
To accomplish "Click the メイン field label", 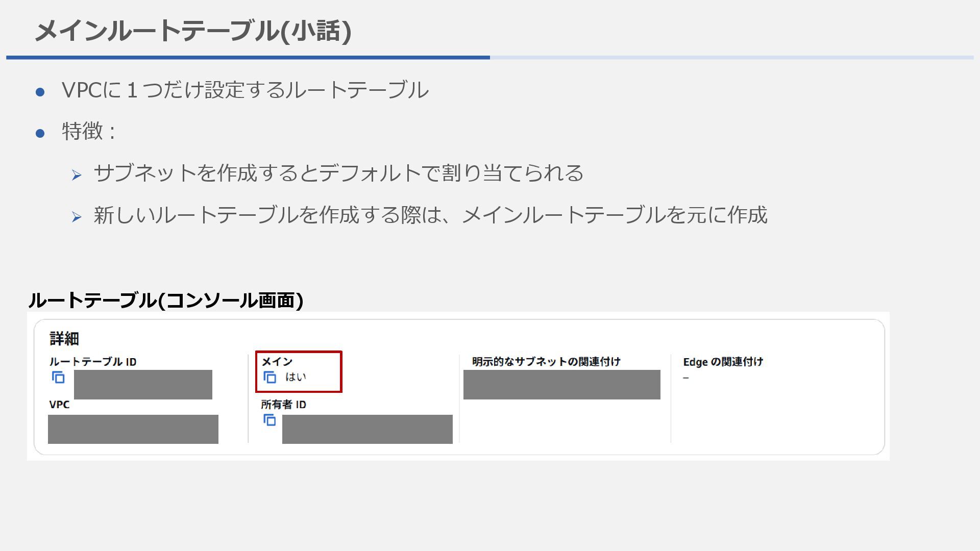I will click(x=277, y=361).
